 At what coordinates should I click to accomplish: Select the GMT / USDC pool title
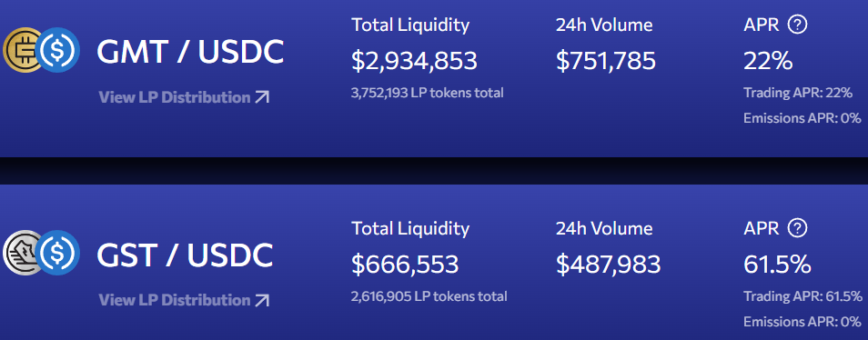coord(190,52)
